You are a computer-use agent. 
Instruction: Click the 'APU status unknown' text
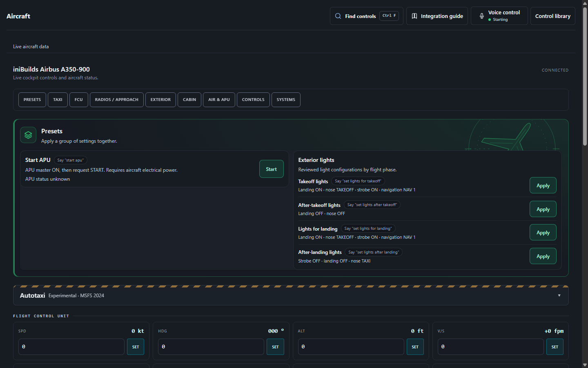[x=48, y=179]
